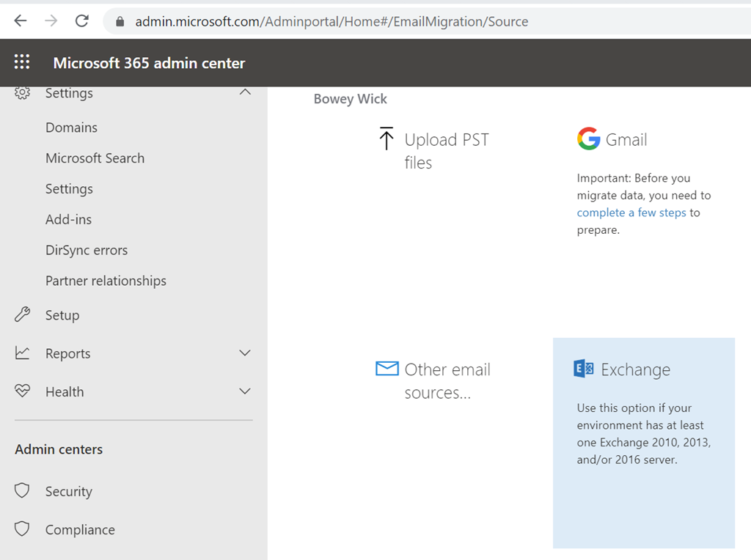
Task: Click the browser address bar URL
Action: click(x=331, y=21)
